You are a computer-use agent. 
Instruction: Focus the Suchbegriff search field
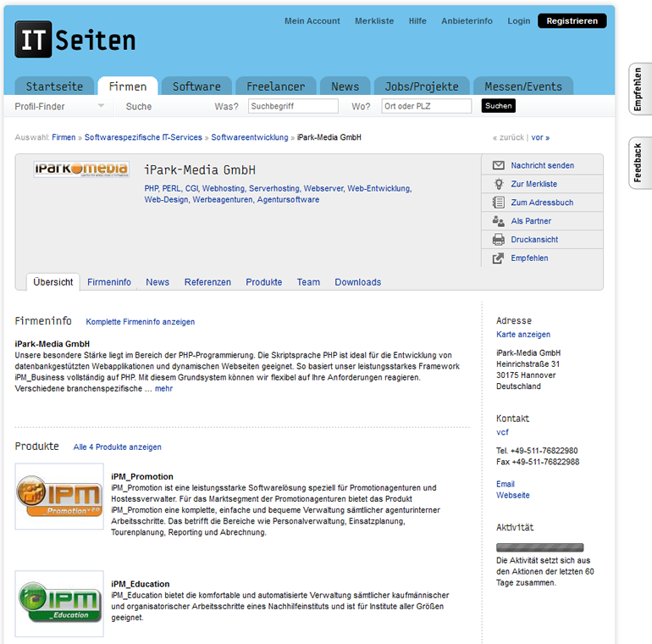tap(293, 106)
